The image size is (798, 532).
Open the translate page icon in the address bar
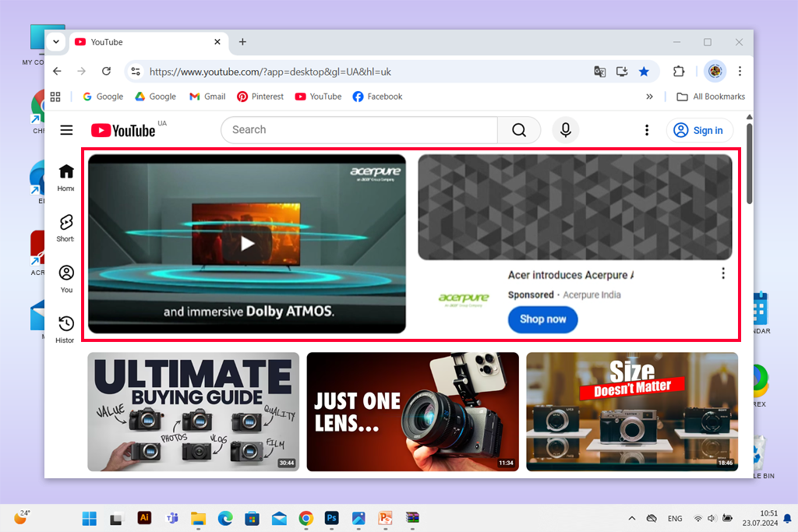tap(599, 72)
